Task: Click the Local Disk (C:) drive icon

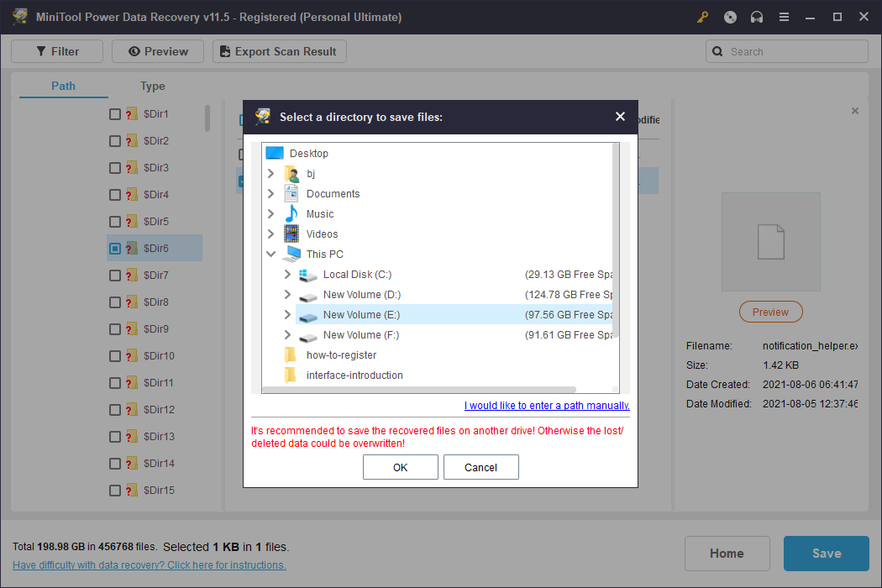Action: pos(307,276)
